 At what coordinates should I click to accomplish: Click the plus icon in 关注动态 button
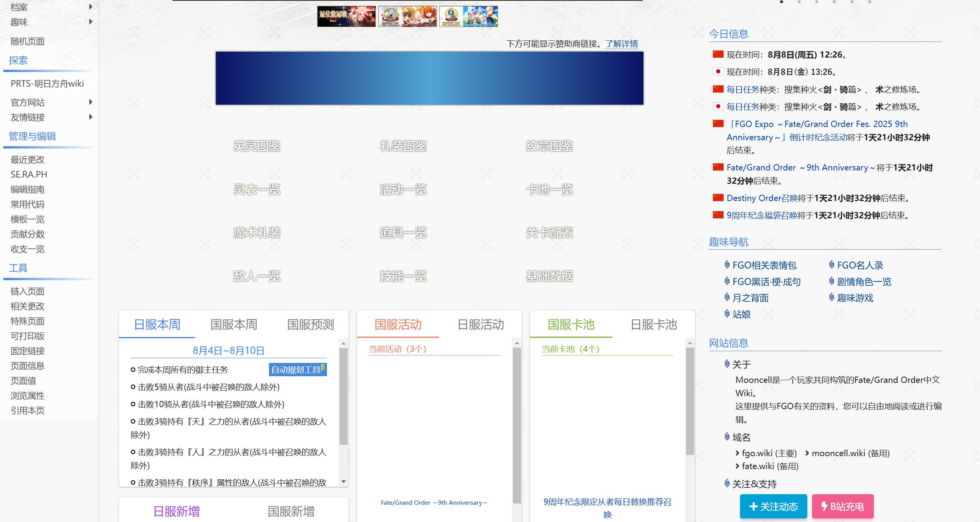753,506
